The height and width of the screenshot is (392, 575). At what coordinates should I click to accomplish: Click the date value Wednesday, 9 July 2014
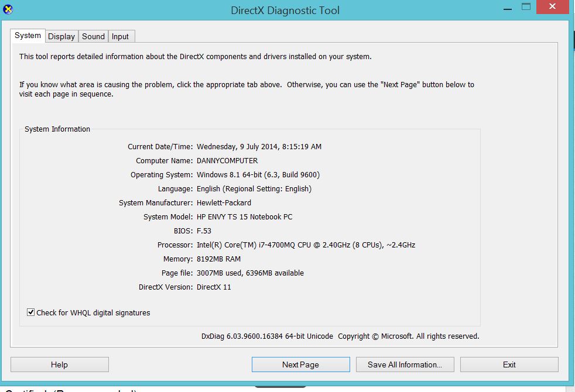coord(237,147)
